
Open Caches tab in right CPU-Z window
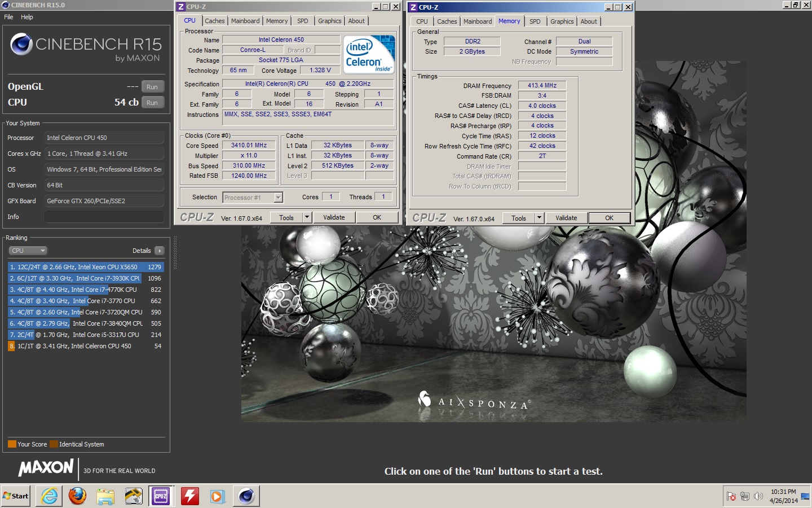[x=447, y=21]
